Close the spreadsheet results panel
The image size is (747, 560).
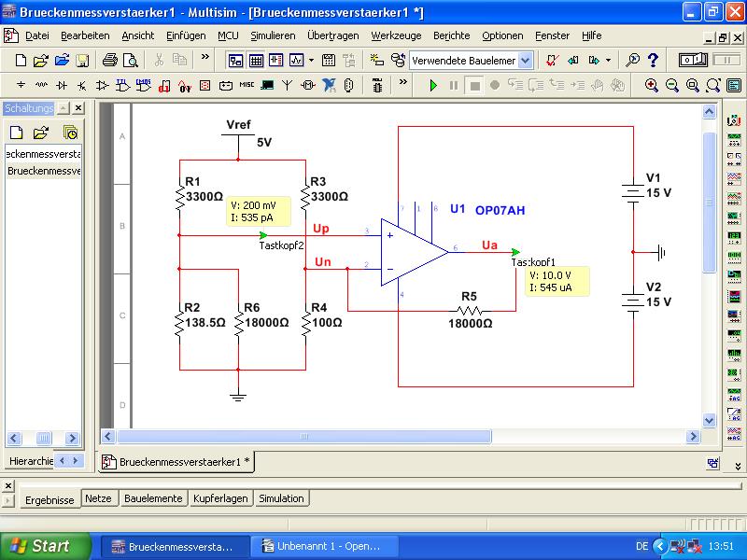coord(8,485)
